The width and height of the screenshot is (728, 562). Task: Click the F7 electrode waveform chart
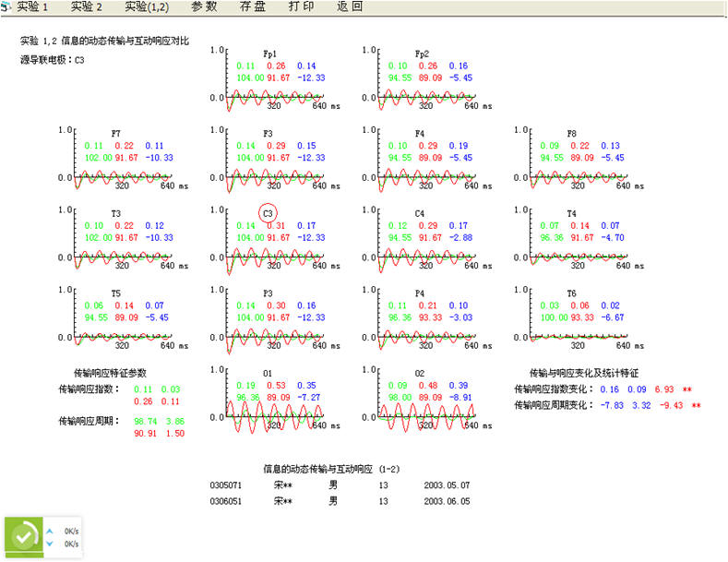pyautogui.click(x=123, y=160)
